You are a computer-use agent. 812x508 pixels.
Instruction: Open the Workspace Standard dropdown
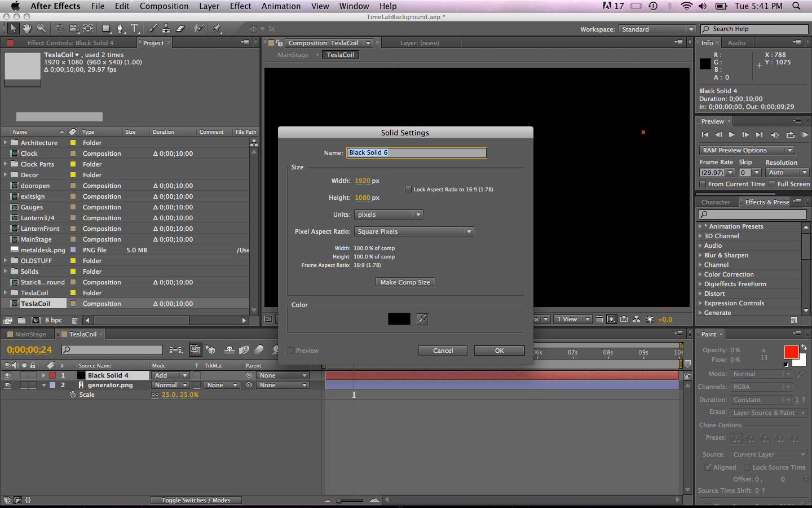657,29
